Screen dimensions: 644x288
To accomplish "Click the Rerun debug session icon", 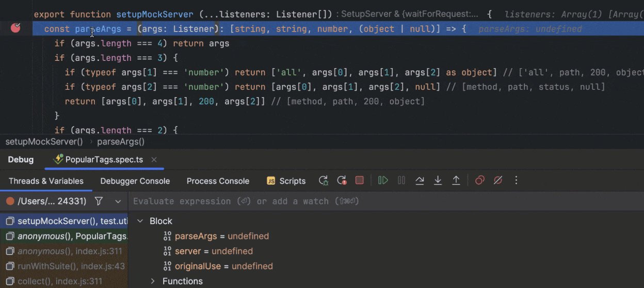I will [324, 181].
